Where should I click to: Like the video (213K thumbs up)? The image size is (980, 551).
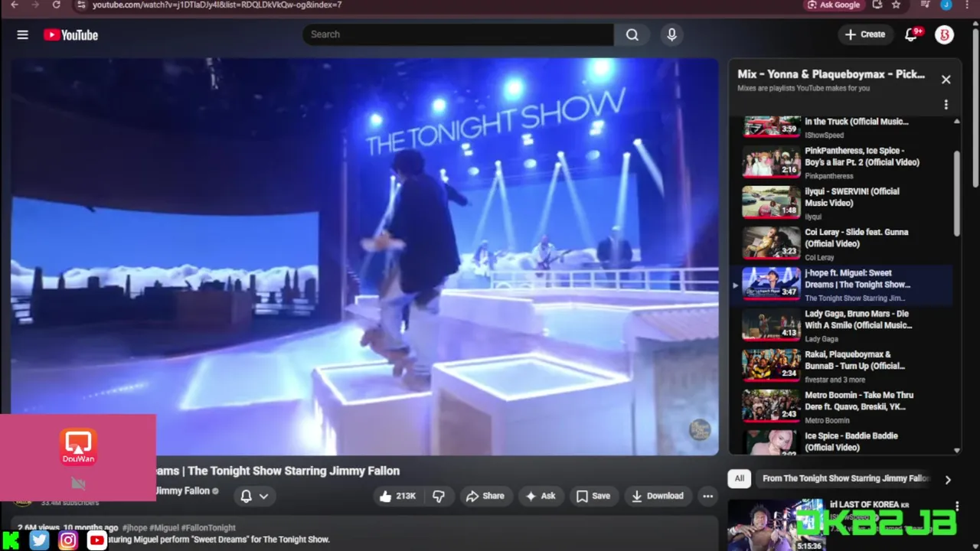click(x=398, y=496)
